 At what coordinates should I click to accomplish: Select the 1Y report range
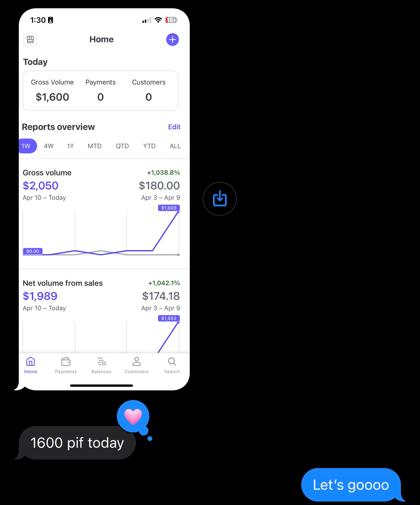[x=70, y=146]
